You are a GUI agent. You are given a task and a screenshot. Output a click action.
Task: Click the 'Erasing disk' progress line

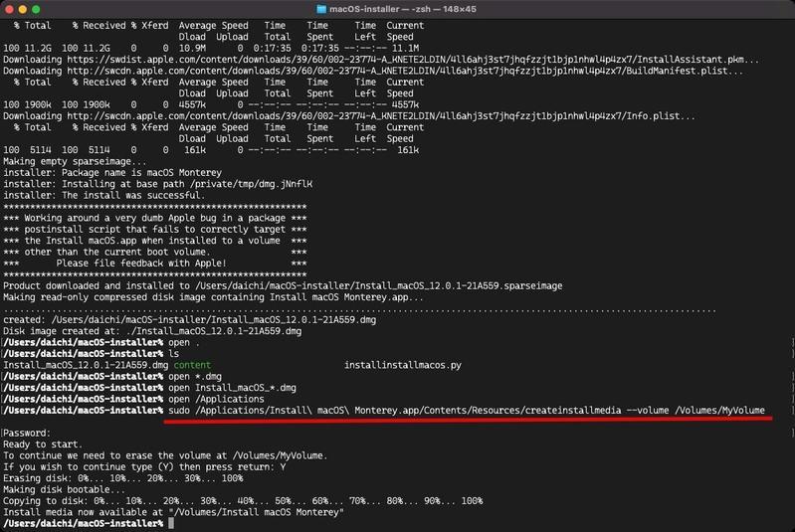pyautogui.click(x=122, y=478)
